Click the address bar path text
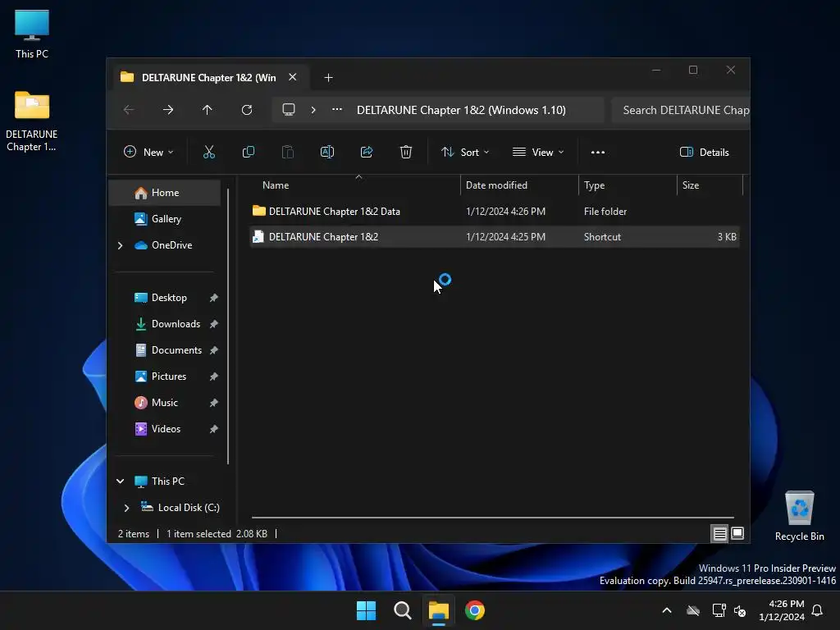This screenshot has width=840, height=630. pos(461,110)
